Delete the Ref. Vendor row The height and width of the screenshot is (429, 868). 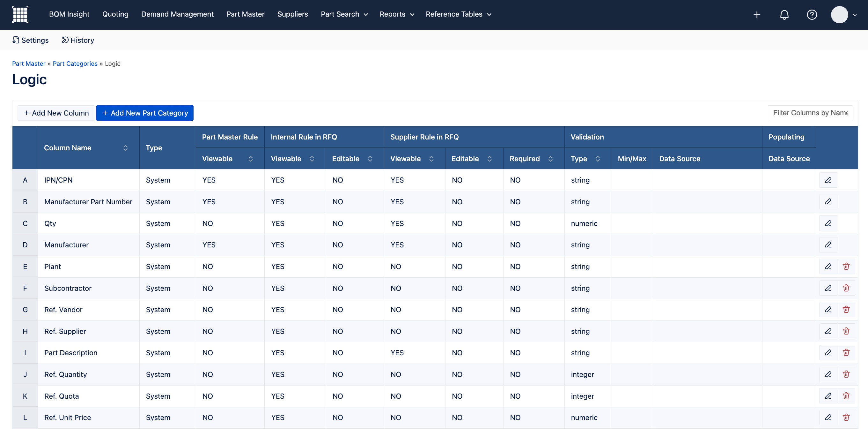(x=846, y=310)
